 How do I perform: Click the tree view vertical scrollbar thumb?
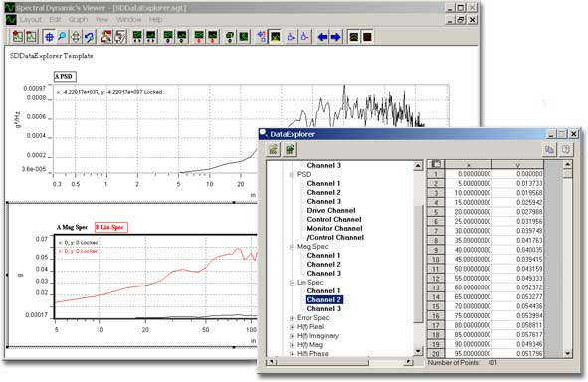click(418, 264)
